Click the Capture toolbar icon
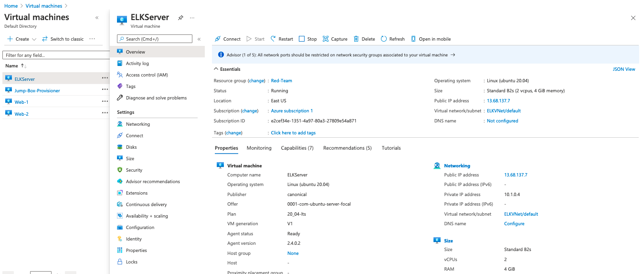644x274 pixels. click(x=326, y=39)
